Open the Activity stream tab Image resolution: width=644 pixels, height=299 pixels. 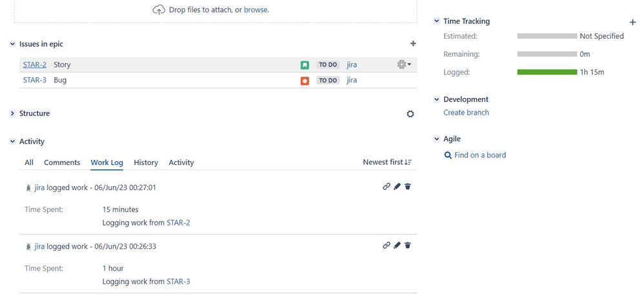(181, 162)
